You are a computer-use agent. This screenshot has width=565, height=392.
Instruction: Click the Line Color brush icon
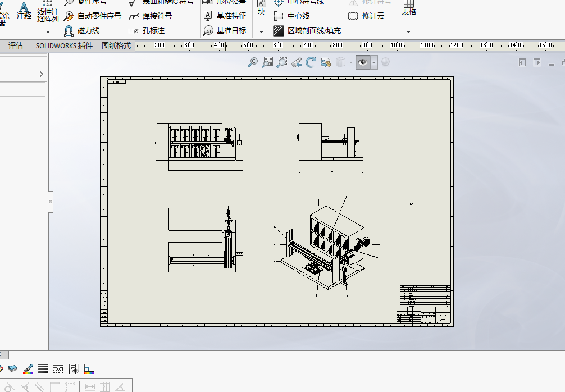28,368
